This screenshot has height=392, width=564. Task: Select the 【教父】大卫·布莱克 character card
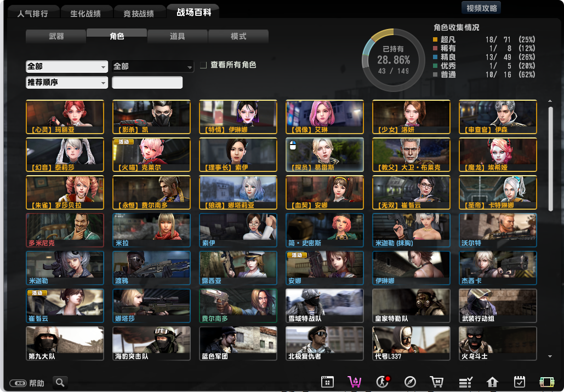411,154
